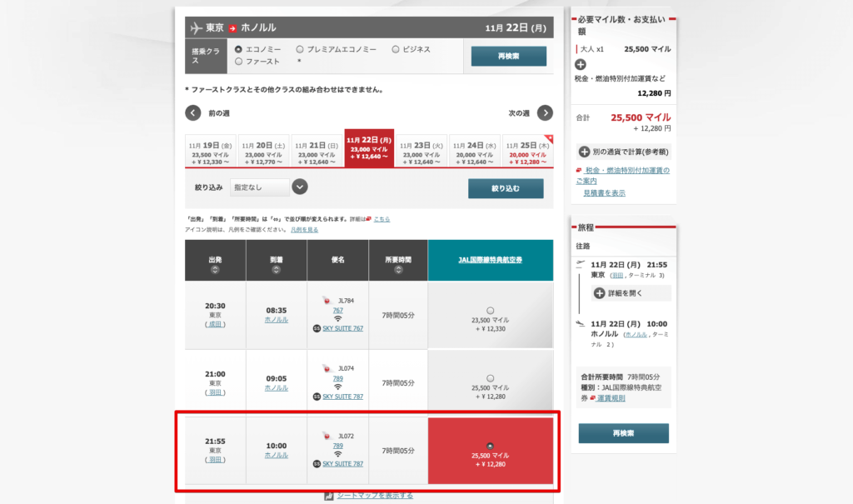This screenshot has width=853, height=504.
Task: Open the 789 aircraft link for JL074
Action: [338, 378]
